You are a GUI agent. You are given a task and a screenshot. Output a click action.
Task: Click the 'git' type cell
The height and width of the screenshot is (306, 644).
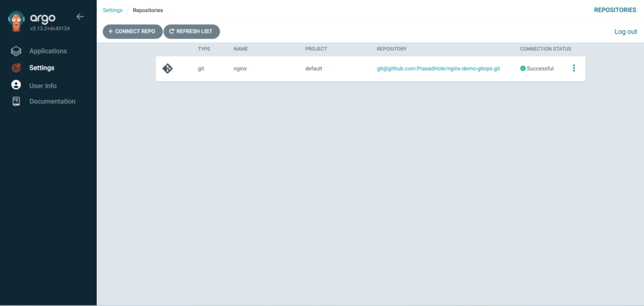(201, 68)
